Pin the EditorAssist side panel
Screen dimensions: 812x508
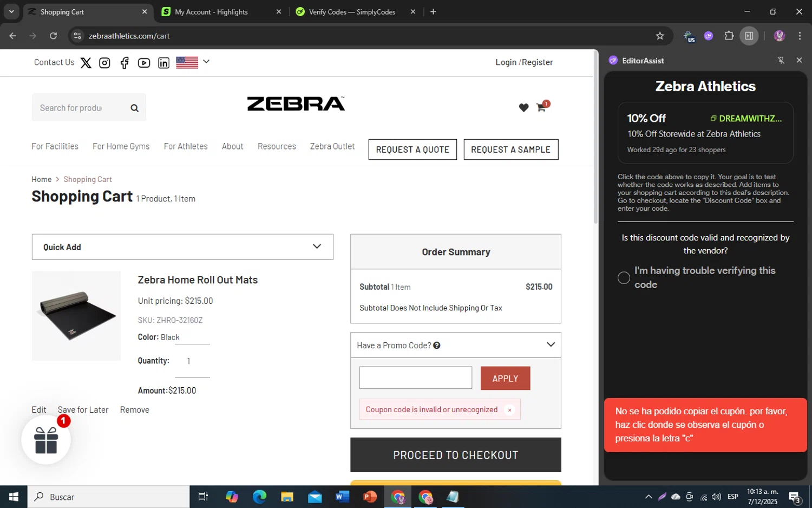(x=781, y=60)
